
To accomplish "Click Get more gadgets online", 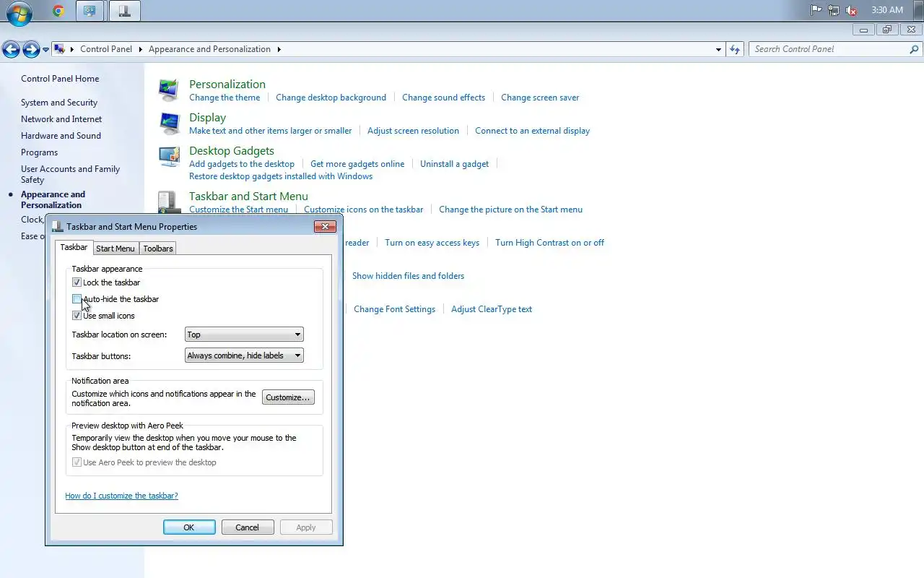I will [x=357, y=164].
